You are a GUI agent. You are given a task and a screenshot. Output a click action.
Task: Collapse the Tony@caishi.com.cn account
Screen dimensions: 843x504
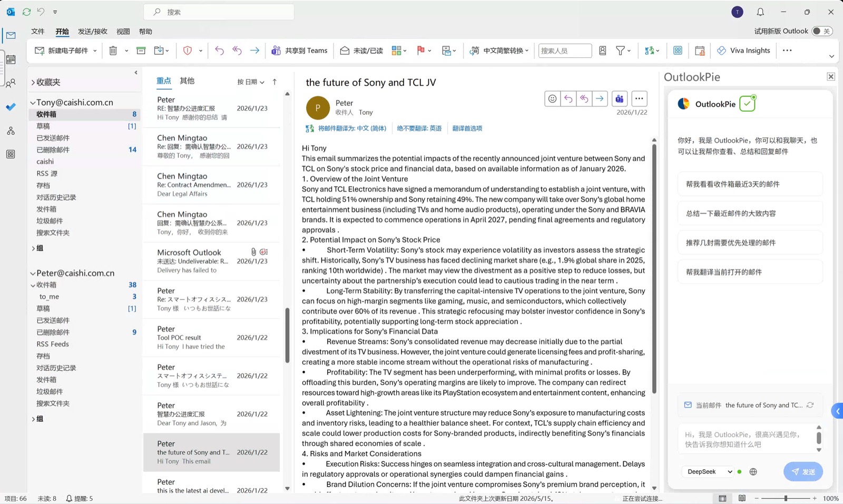point(33,103)
